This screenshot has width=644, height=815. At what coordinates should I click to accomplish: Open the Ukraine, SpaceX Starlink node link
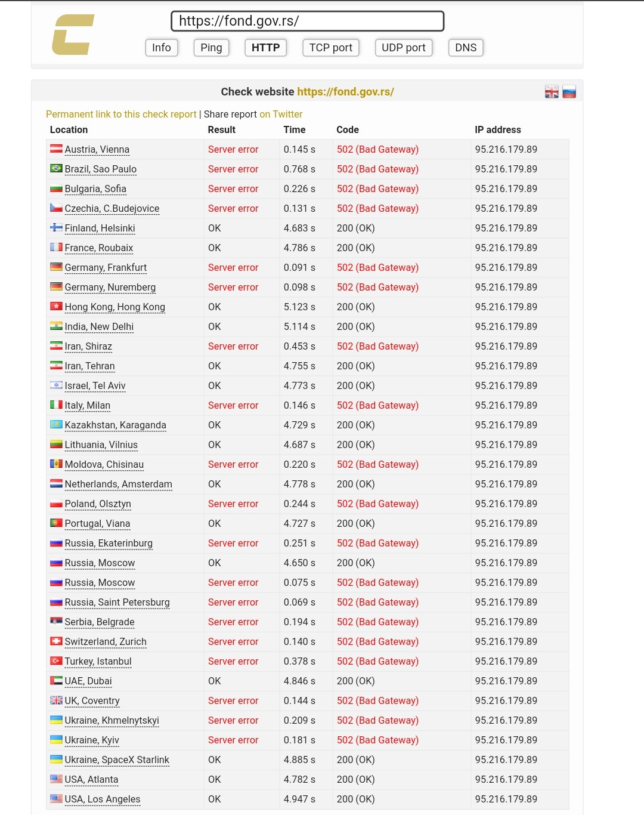point(117,760)
